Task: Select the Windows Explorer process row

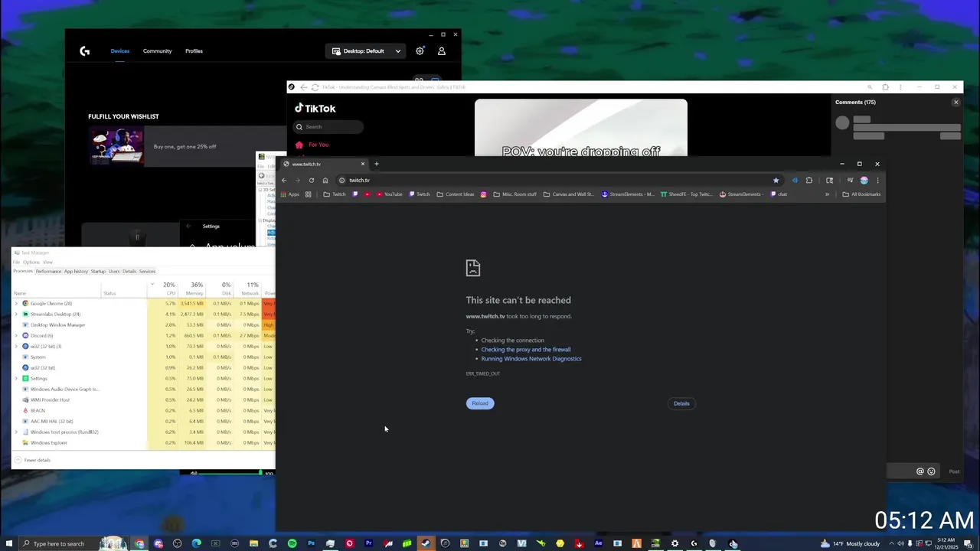Action: 143,443
